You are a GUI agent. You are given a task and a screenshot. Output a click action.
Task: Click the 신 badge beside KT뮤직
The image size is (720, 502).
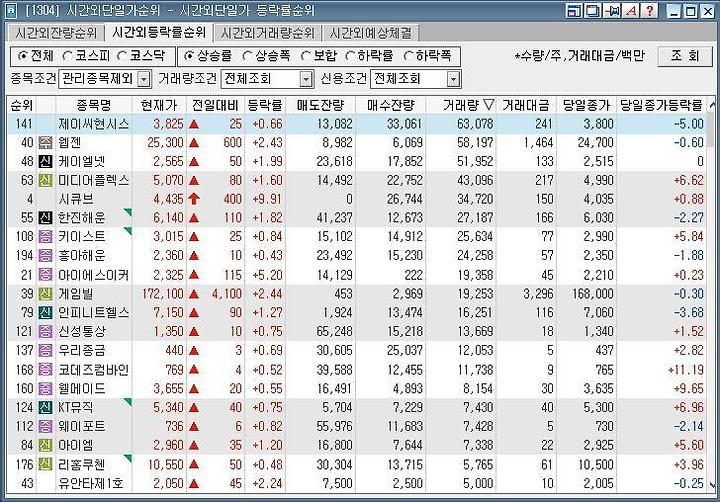[45, 407]
